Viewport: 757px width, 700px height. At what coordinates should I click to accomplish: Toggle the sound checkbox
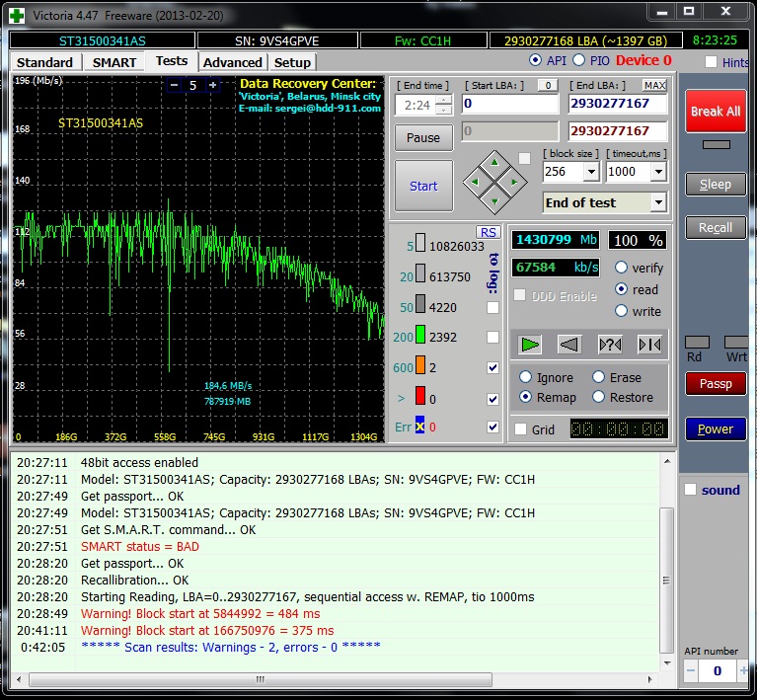coord(691,490)
